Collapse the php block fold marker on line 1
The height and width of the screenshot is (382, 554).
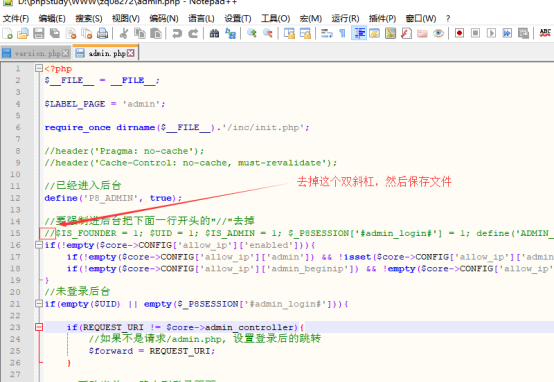(x=39, y=68)
